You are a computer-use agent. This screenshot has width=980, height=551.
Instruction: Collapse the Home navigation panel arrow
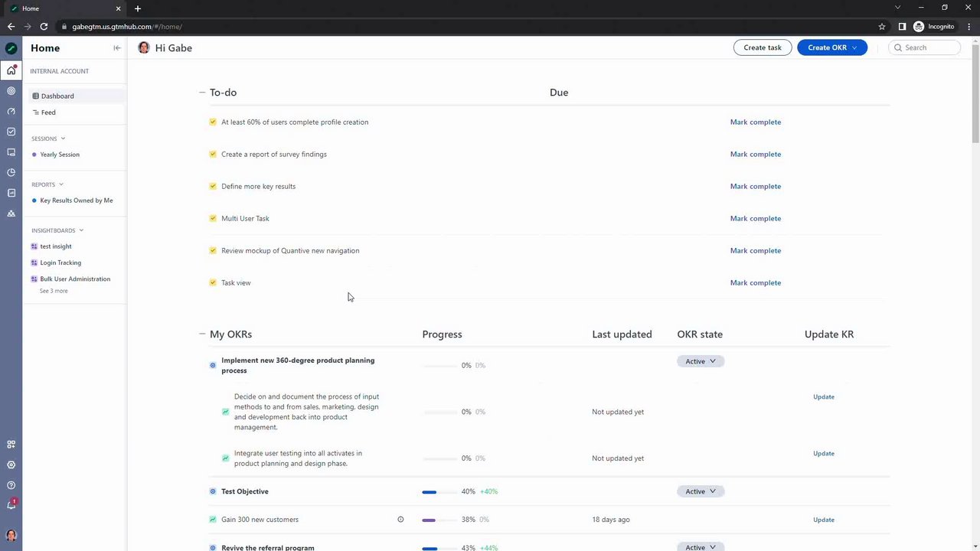116,48
